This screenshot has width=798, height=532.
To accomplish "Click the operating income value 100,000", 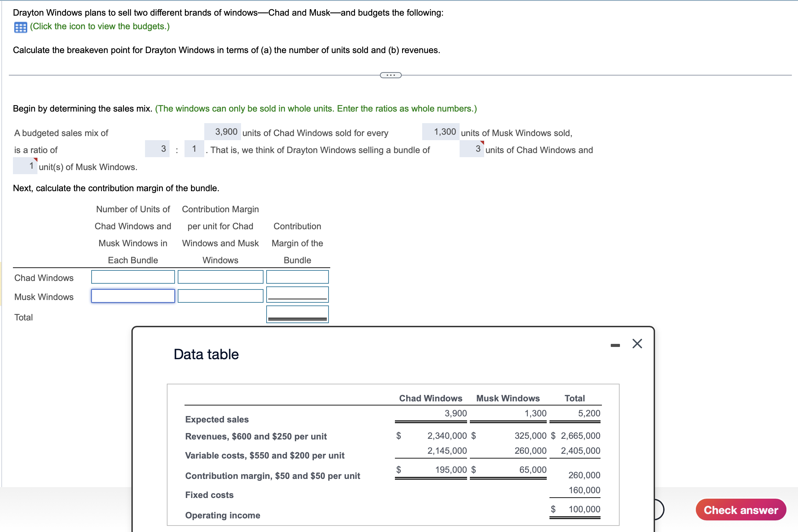I will coord(584,509).
